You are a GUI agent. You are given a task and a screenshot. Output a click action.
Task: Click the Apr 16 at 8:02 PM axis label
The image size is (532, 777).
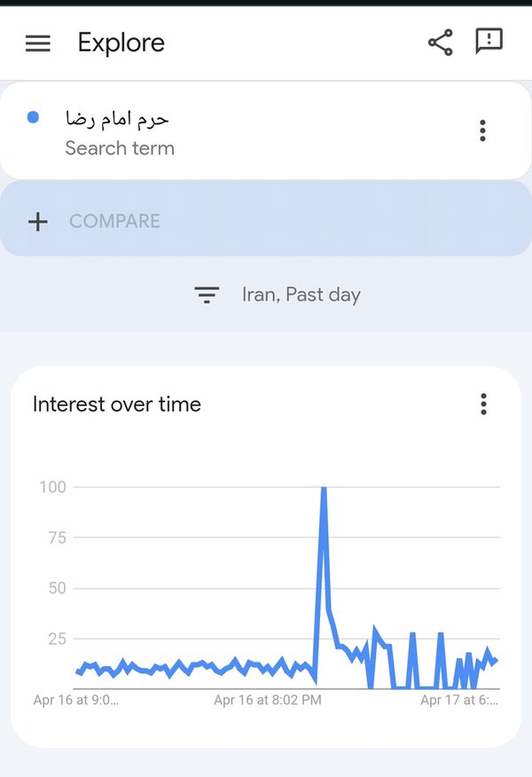point(266,700)
